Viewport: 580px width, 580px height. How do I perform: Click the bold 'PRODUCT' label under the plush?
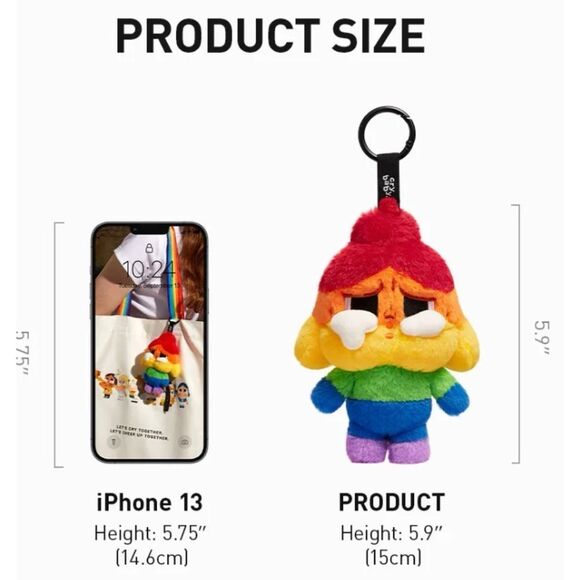click(392, 502)
